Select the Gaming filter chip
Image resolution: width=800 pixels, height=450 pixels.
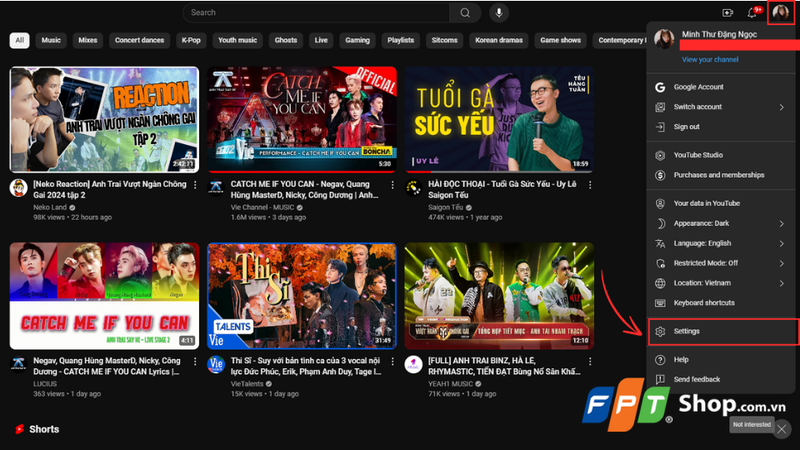click(357, 40)
